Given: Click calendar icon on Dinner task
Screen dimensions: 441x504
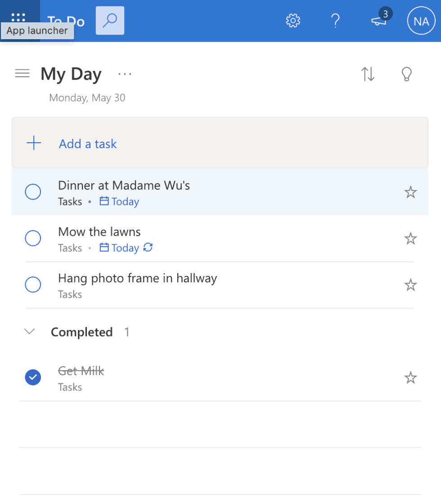Looking at the screenshot, I should click(x=104, y=201).
